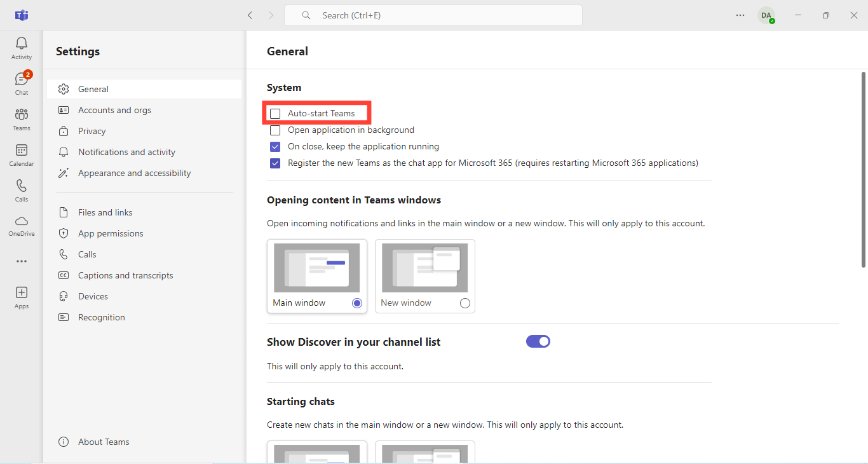Go forward using the right arrow
Image resolution: width=868 pixels, height=464 pixels.
[x=271, y=15]
